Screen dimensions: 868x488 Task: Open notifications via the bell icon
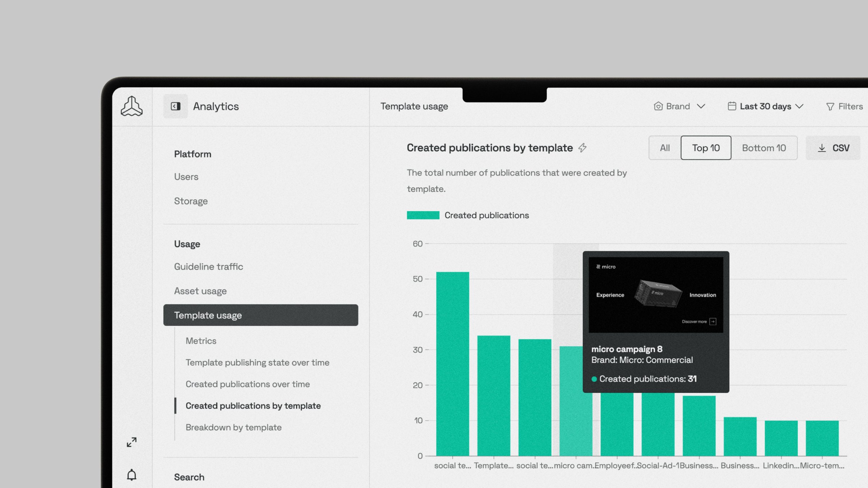tap(131, 475)
